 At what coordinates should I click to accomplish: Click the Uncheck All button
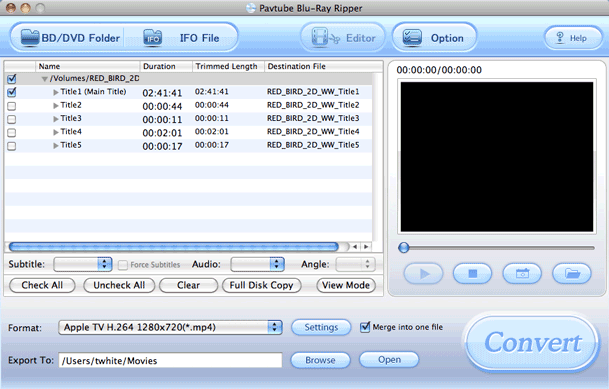tap(119, 285)
